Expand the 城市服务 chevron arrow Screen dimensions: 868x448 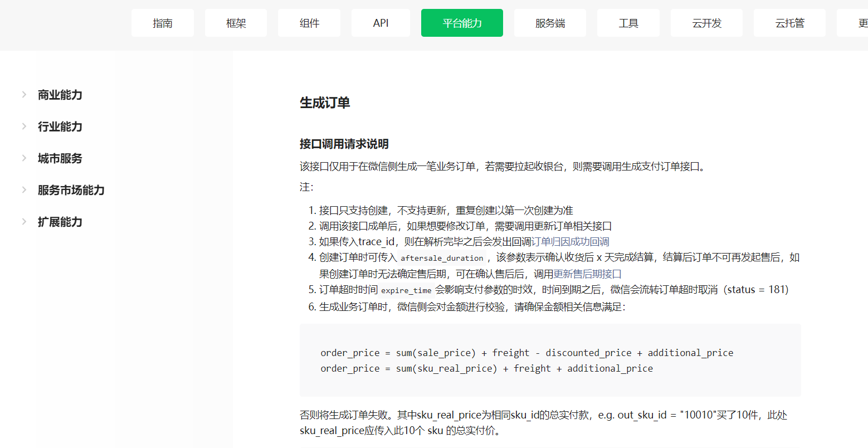pos(24,158)
